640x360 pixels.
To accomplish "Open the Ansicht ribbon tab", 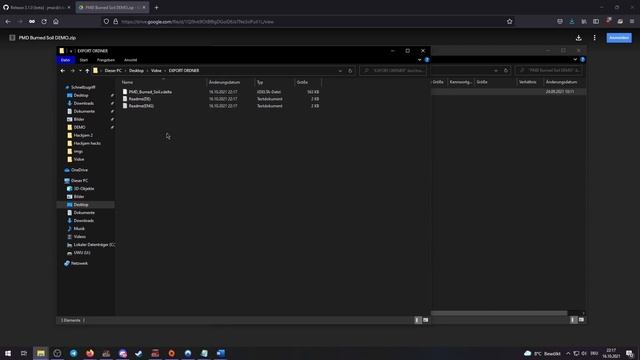I will [x=131, y=60].
